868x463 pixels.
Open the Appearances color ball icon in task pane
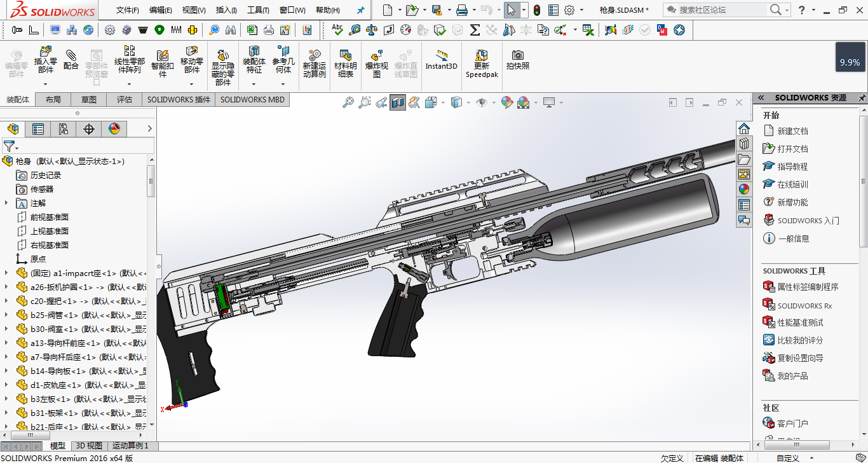pos(743,189)
